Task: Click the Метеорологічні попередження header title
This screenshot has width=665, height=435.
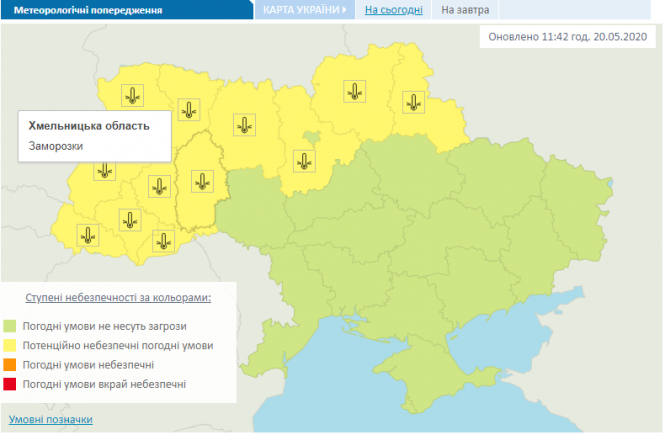Action: point(88,10)
